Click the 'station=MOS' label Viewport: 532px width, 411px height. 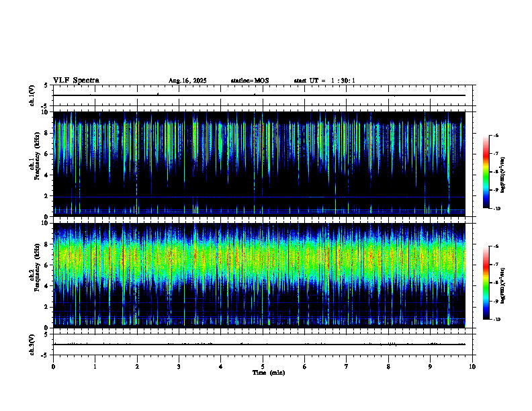pyautogui.click(x=250, y=81)
